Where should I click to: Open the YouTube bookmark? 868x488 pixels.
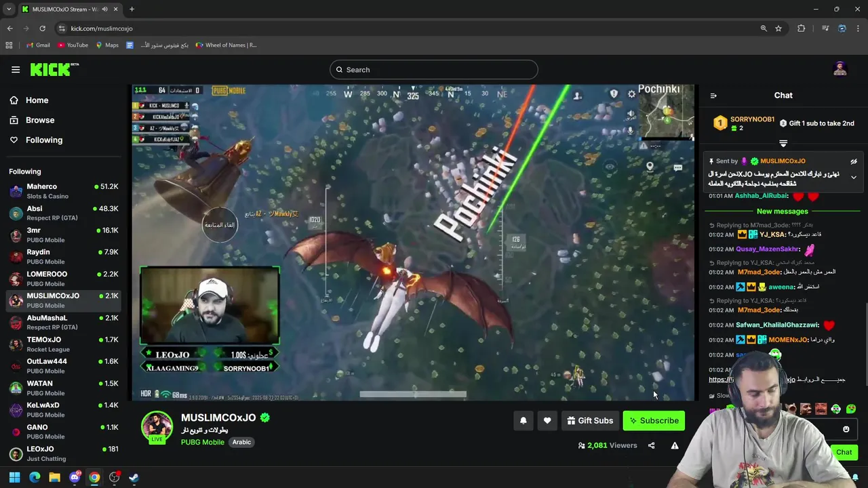(x=73, y=45)
